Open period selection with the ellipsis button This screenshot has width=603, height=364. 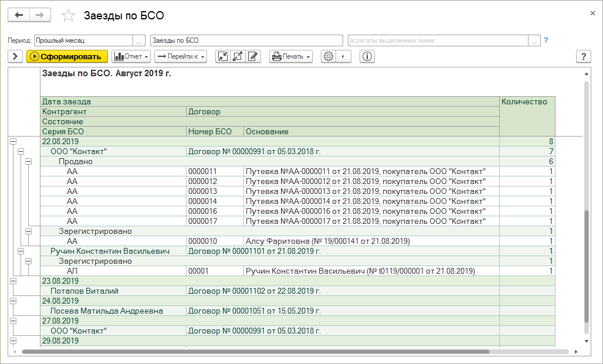pos(139,40)
